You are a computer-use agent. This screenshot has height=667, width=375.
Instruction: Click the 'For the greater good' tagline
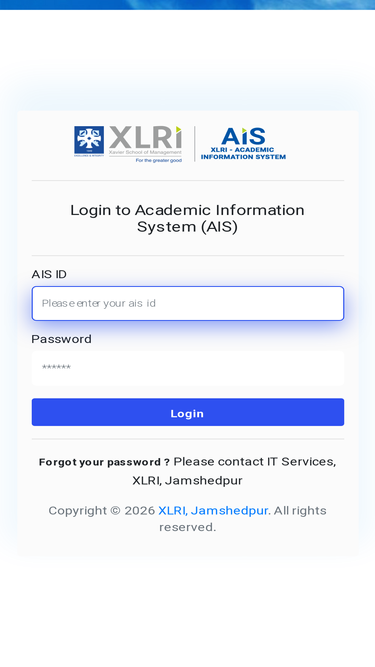(159, 160)
